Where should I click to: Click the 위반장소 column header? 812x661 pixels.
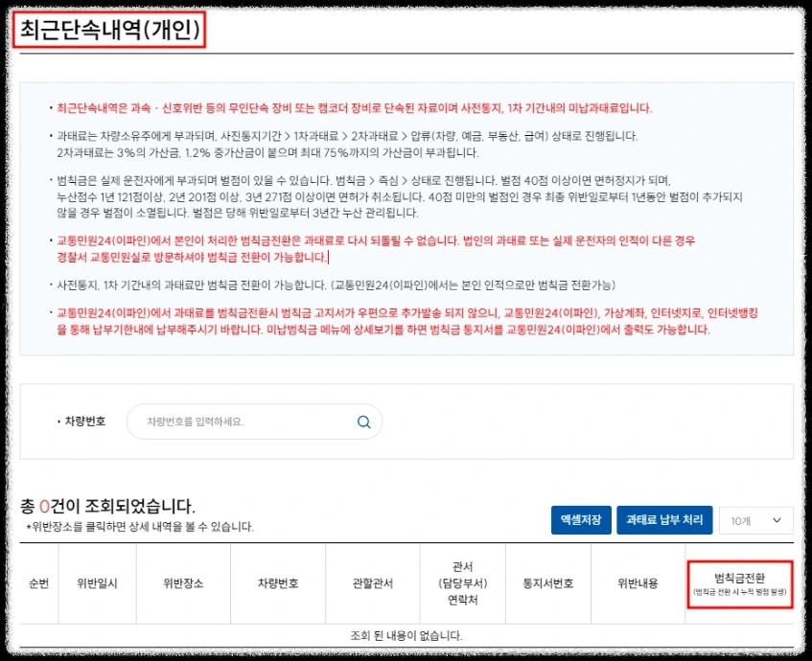click(x=182, y=583)
